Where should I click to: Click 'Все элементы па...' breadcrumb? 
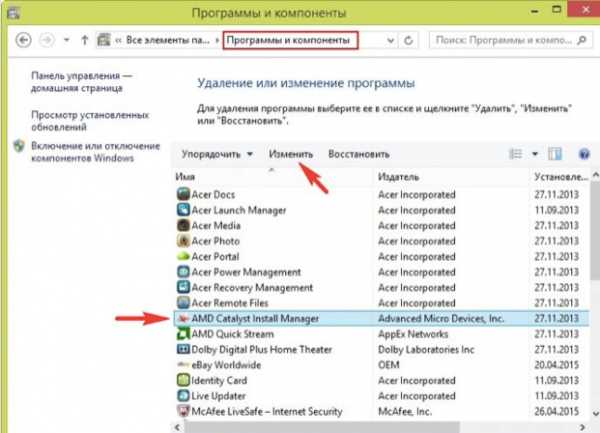tap(168, 40)
